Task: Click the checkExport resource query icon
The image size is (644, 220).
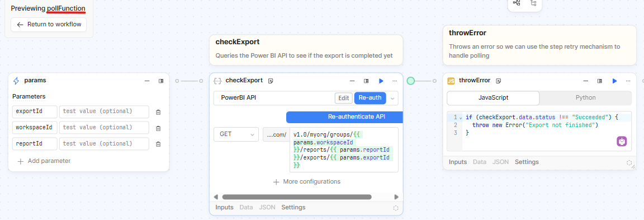Action: [217, 81]
